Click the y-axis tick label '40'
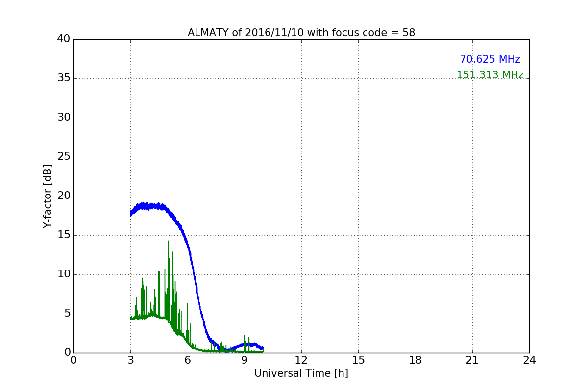Screen dimensions: 588x392 (64, 39)
